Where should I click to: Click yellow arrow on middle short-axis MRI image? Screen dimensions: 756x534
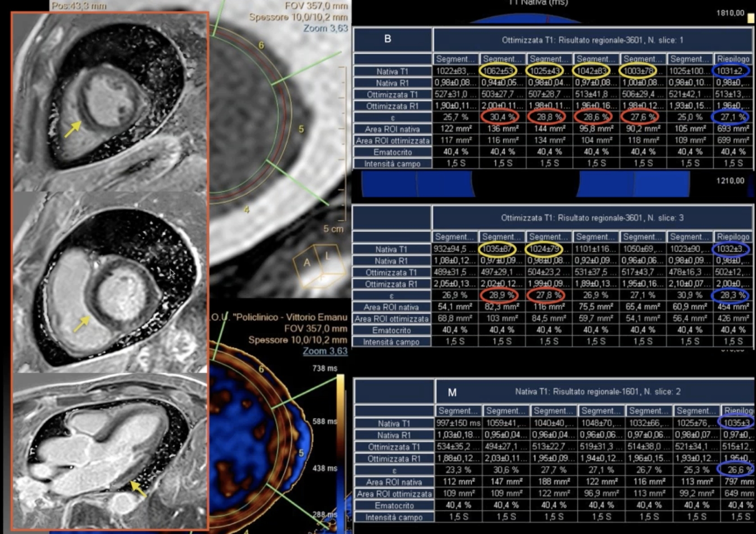point(82,323)
